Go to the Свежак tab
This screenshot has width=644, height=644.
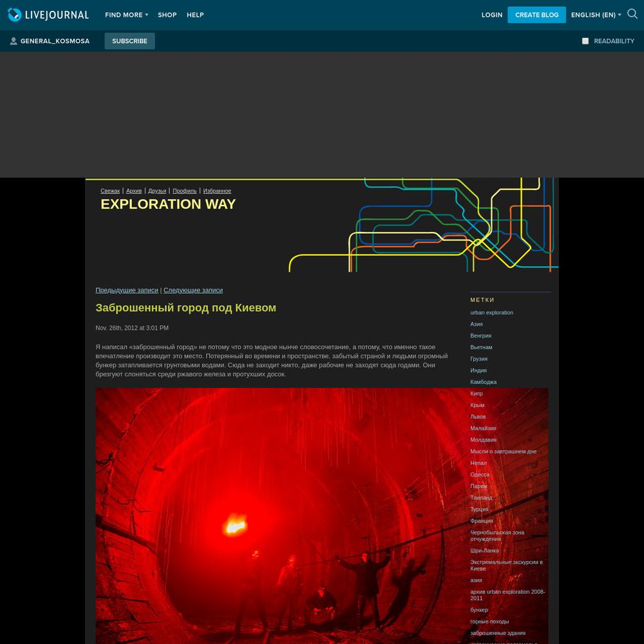coord(110,191)
